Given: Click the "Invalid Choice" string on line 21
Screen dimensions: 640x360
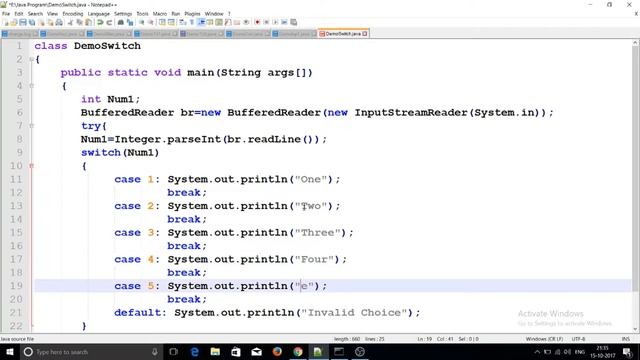Looking at the screenshot, I should 354,313.
